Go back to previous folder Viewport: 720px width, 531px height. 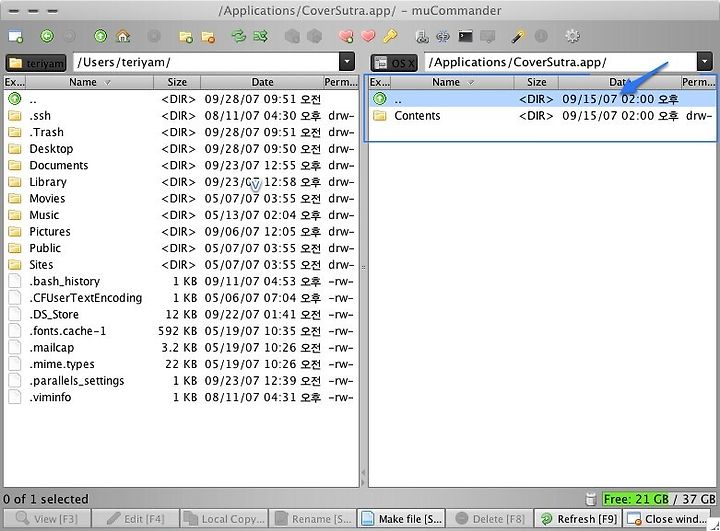coord(47,36)
